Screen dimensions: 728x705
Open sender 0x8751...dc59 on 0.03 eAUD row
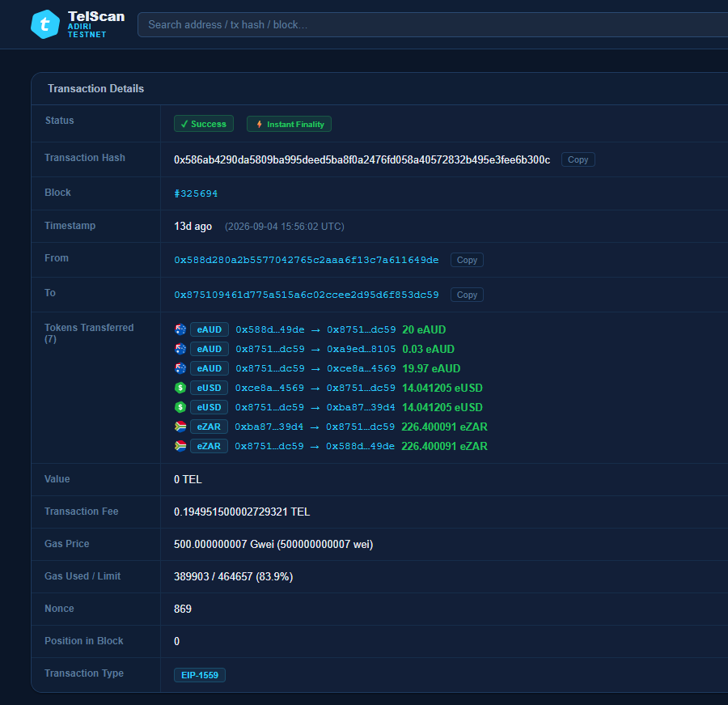pyautogui.click(x=269, y=349)
